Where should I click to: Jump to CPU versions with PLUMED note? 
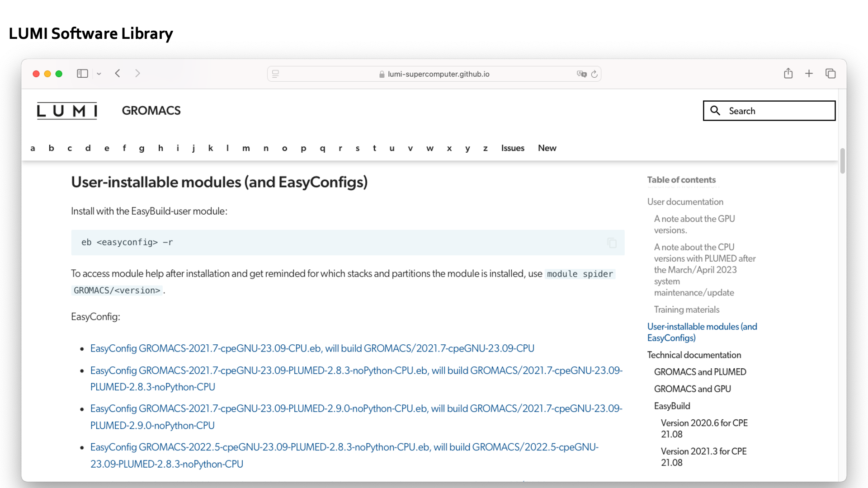[705, 270]
